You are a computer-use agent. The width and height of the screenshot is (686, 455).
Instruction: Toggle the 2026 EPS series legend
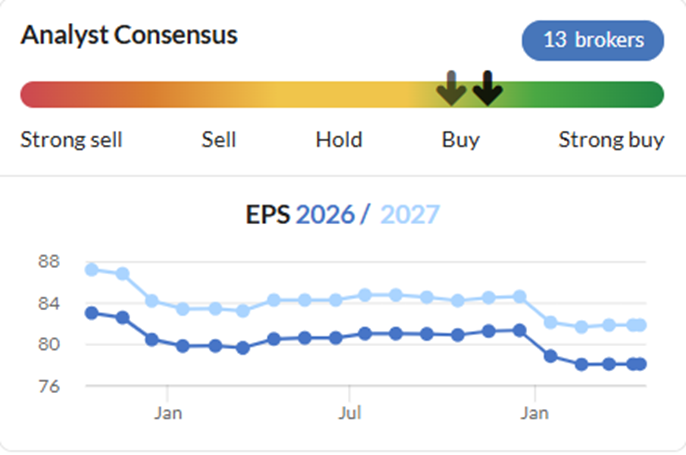[325, 214]
